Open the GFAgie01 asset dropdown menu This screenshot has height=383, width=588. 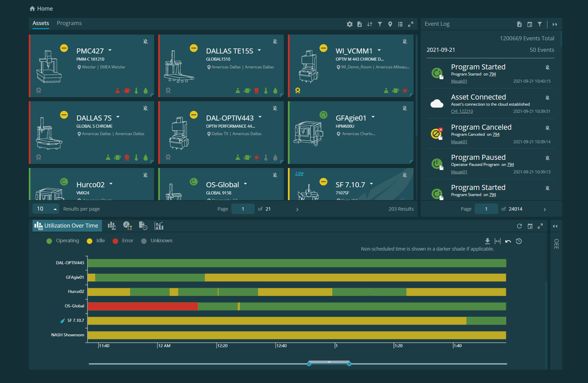point(373,117)
